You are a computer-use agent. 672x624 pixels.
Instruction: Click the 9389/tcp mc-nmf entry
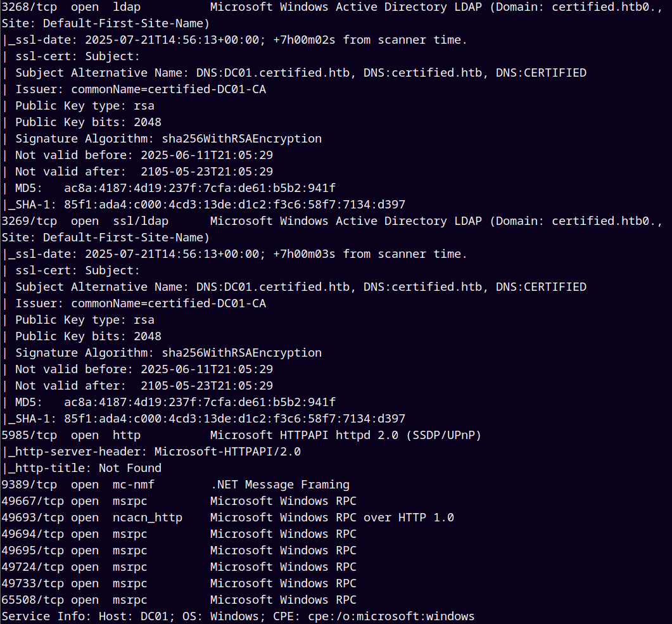point(175,485)
